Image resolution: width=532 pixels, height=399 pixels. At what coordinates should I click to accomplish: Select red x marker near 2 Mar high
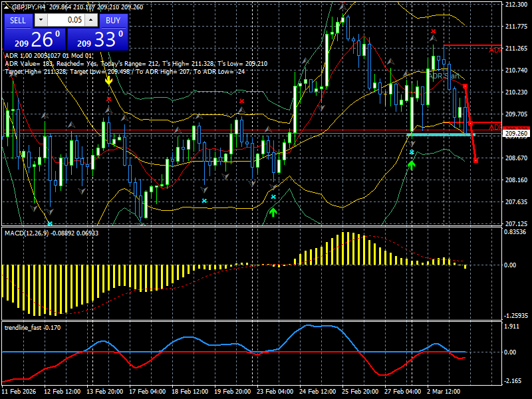coord(434,31)
